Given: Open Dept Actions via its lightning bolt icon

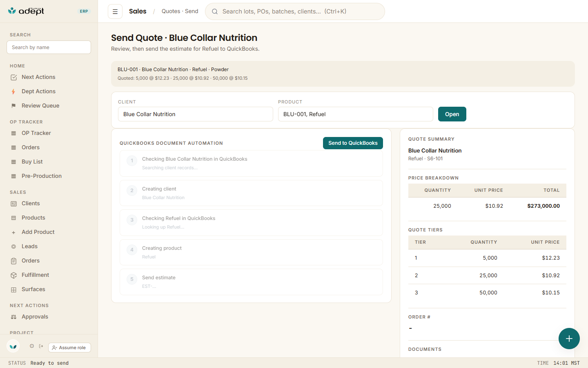Looking at the screenshot, I should click(13, 92).
